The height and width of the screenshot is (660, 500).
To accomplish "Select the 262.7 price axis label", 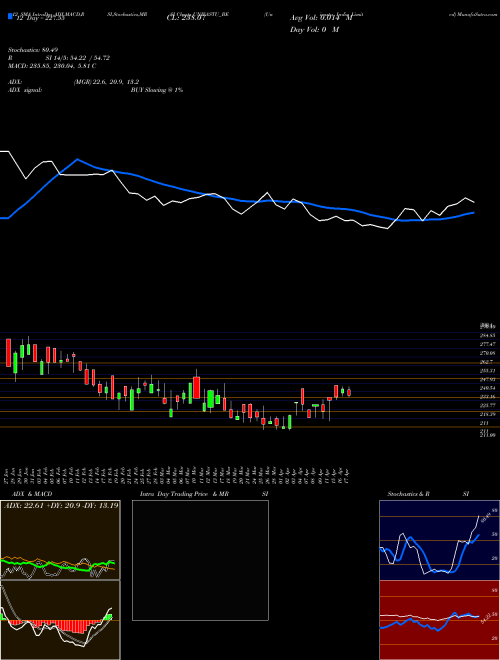I will pos(487,362).
